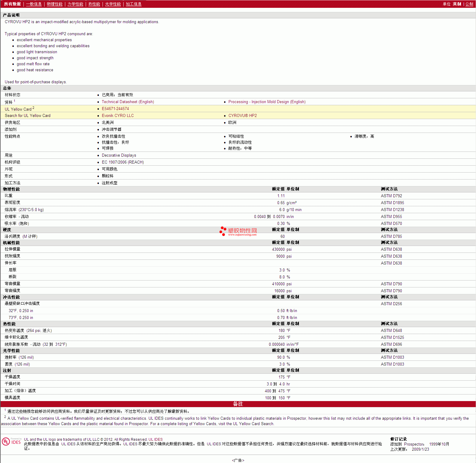
Task: Open UL Yellow Card E54671-244574
Action: (115, 109)
